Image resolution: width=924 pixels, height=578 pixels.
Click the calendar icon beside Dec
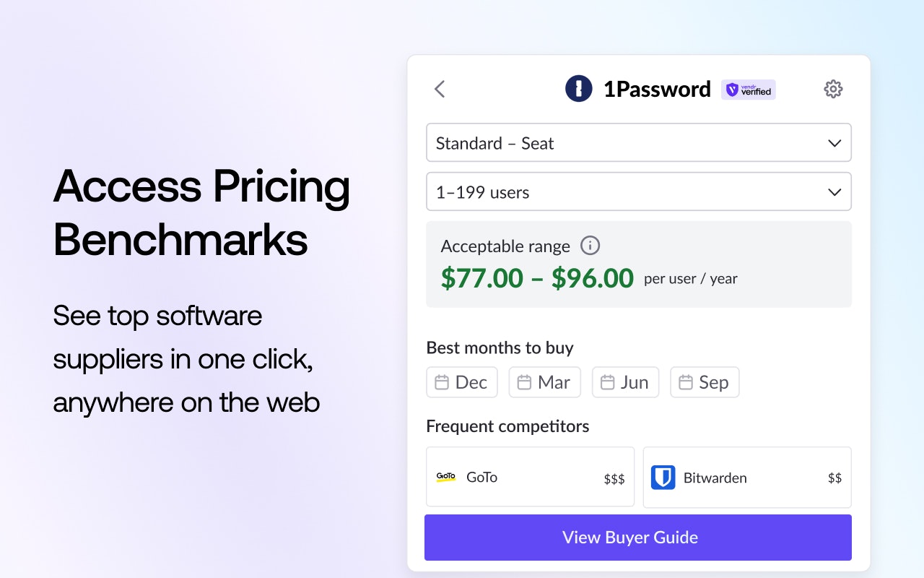point(442,382)
